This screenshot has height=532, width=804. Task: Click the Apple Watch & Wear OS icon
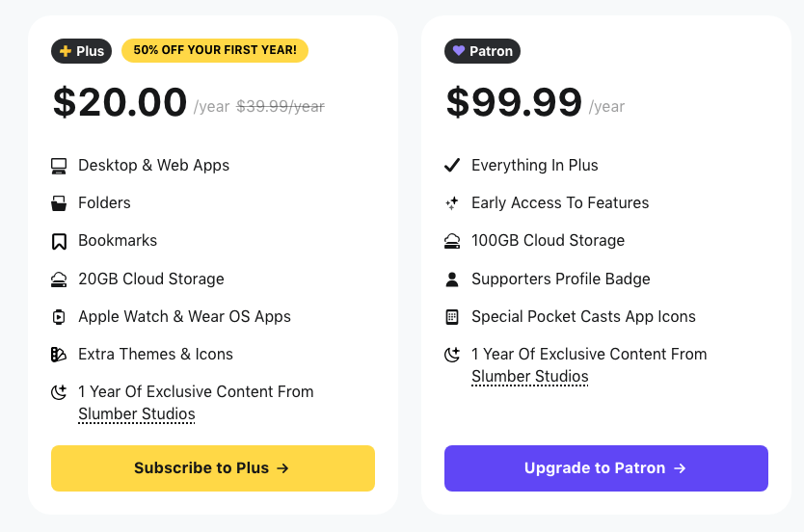point(59,317)
